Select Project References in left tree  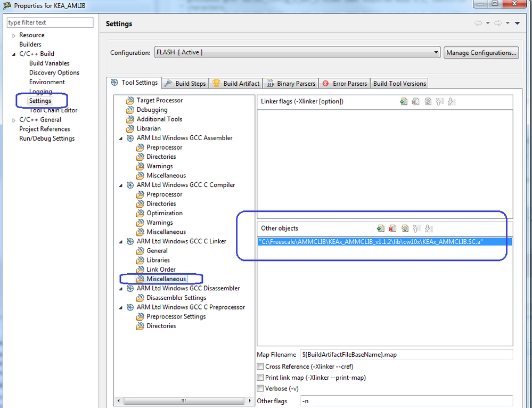[x=44, y=129]
